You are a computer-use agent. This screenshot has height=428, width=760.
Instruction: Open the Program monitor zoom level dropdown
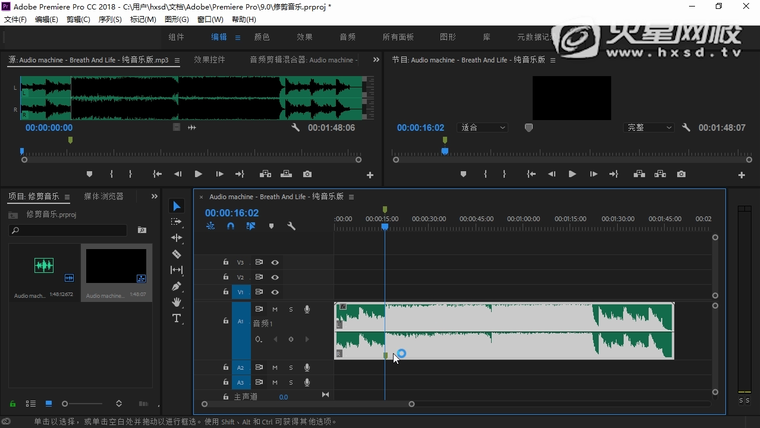coord(482,128)
